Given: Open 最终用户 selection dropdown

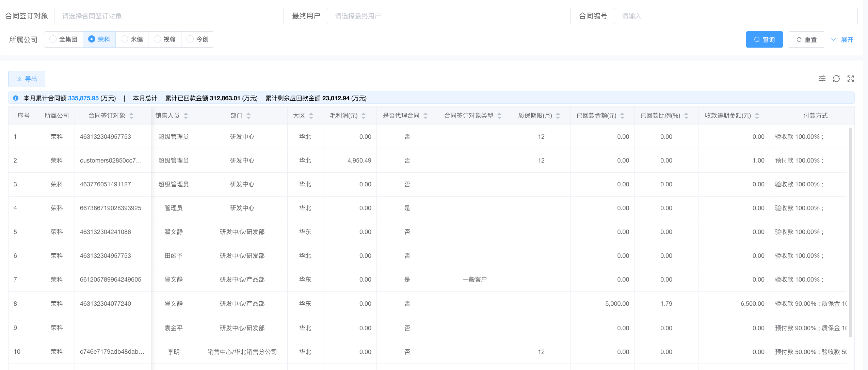Looking at the screenshot, I should 448,16.
